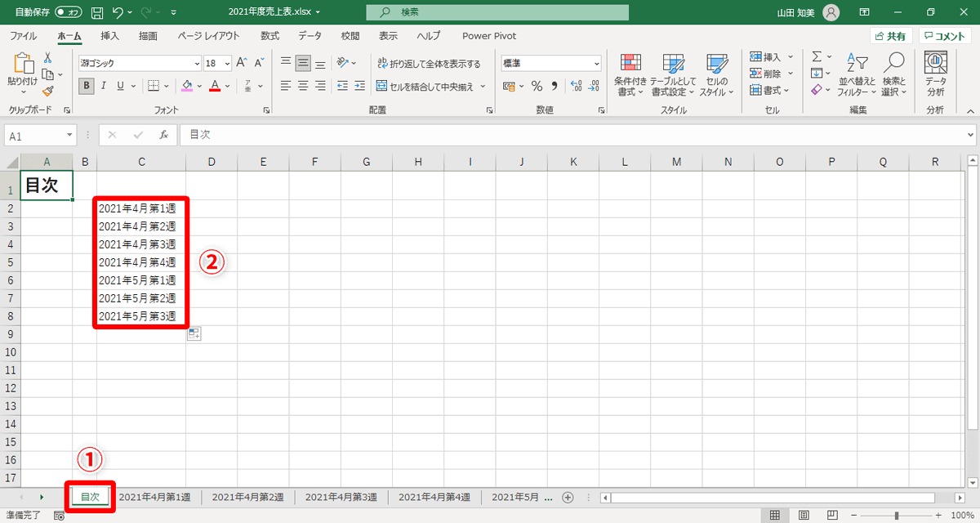Toggle middle vertical alignment
This screenshot has width=980, height=523.
coord(303,63)
